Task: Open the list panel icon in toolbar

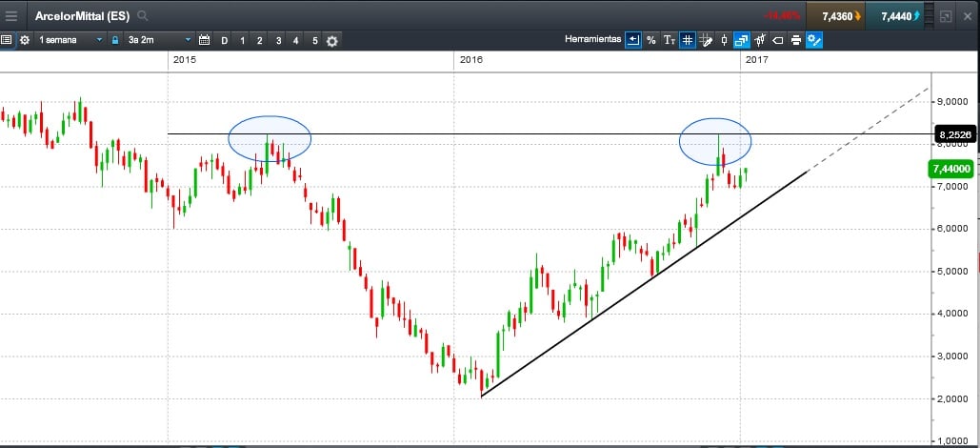Action: (7, 40)
